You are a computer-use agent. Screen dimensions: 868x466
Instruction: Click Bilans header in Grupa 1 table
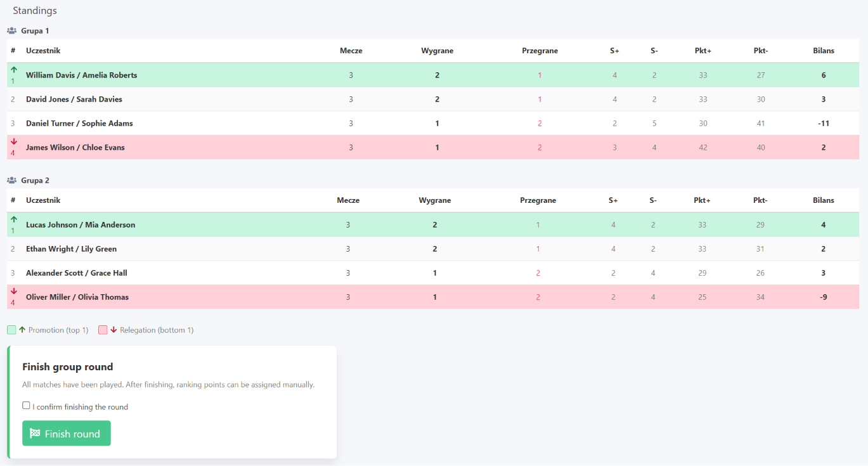tap(824, 51)
